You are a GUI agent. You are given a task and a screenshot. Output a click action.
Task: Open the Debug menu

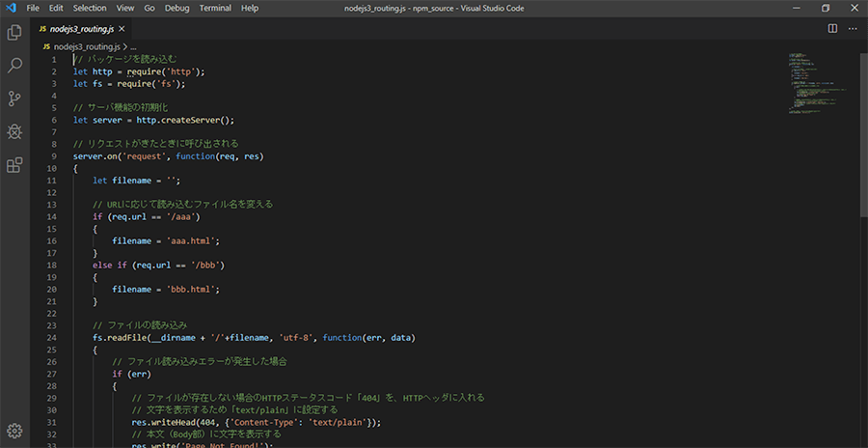pyautogui.click(x=177, y=9)
